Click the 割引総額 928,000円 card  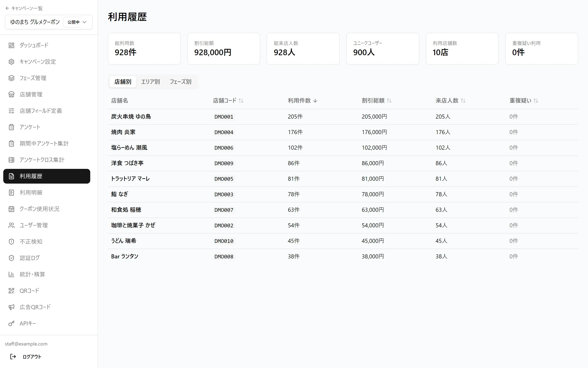coord(224,49)
